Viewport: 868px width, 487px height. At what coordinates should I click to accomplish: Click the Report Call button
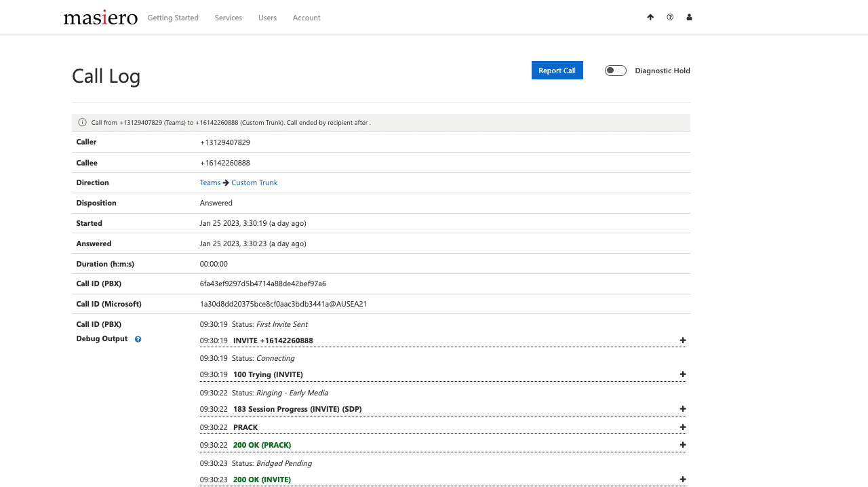click(557, 70)
